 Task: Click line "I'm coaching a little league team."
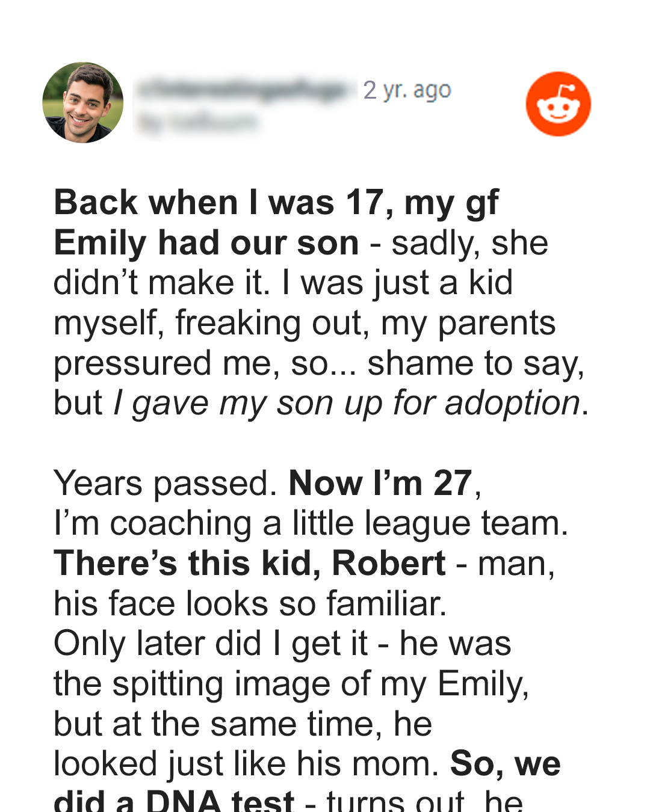311,523
